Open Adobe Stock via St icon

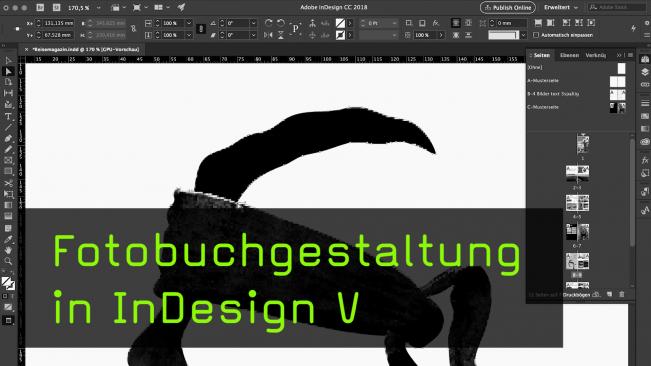click(x=56, y=7)
